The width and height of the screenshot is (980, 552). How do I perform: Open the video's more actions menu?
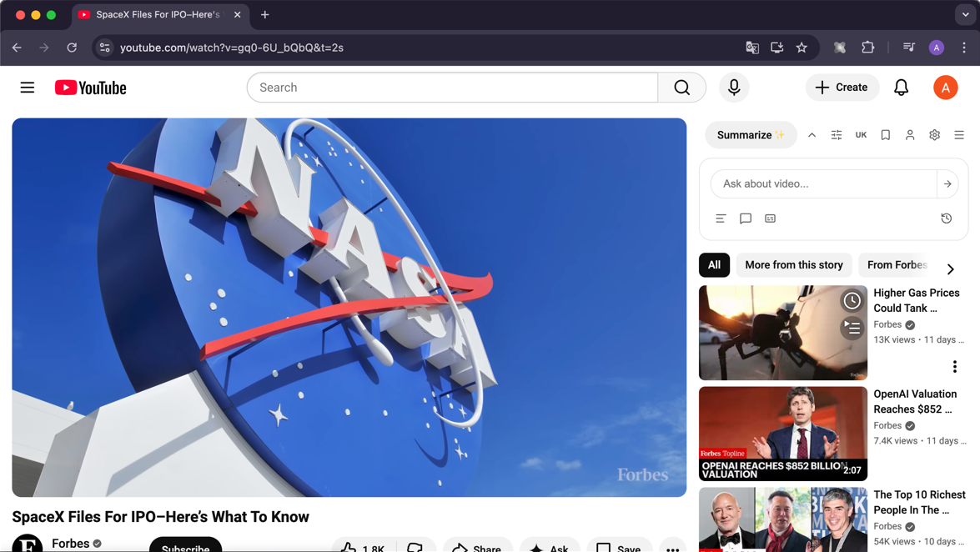pos(672,546)
